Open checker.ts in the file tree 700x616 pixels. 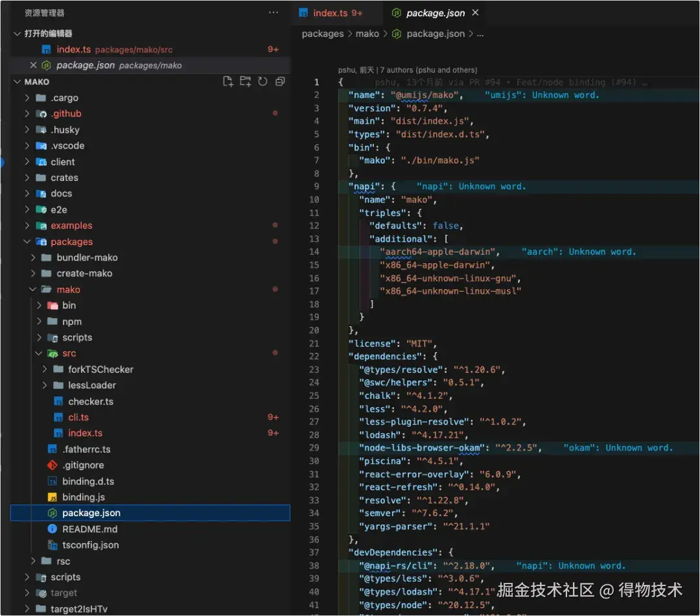pyautogui.click(x=91, y=401)
